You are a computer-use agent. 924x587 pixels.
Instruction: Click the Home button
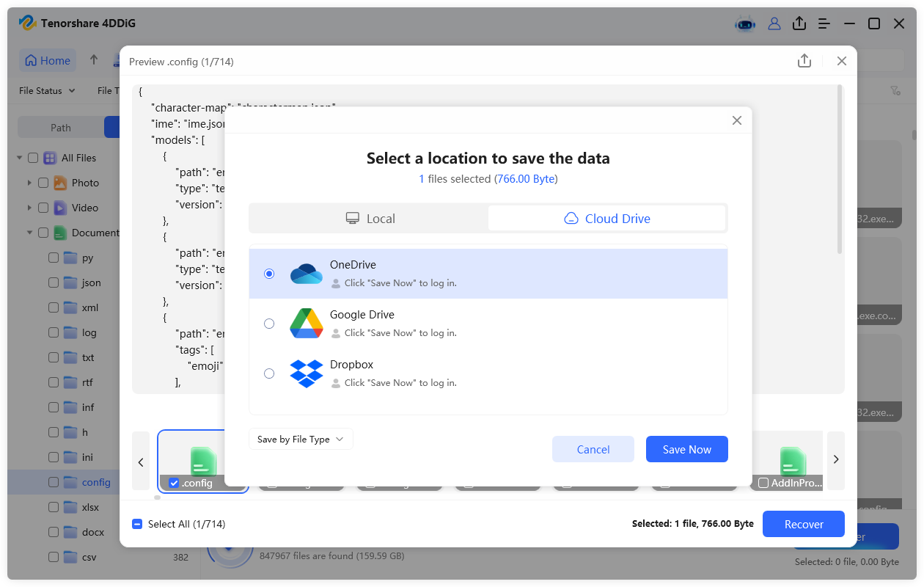tap(48, 61)
